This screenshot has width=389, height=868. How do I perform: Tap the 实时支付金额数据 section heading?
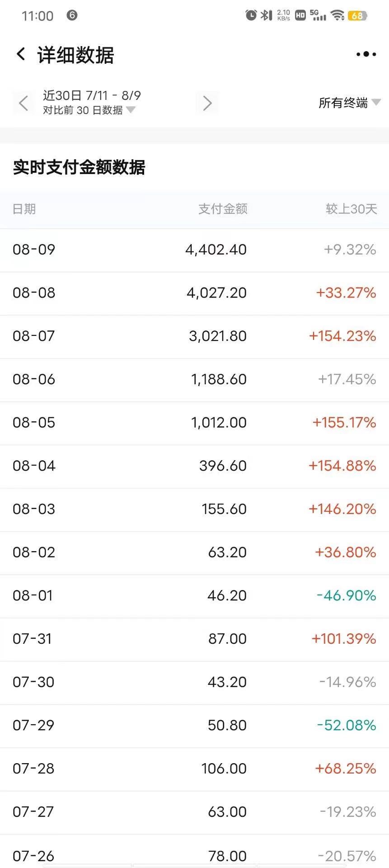(79, 167)
